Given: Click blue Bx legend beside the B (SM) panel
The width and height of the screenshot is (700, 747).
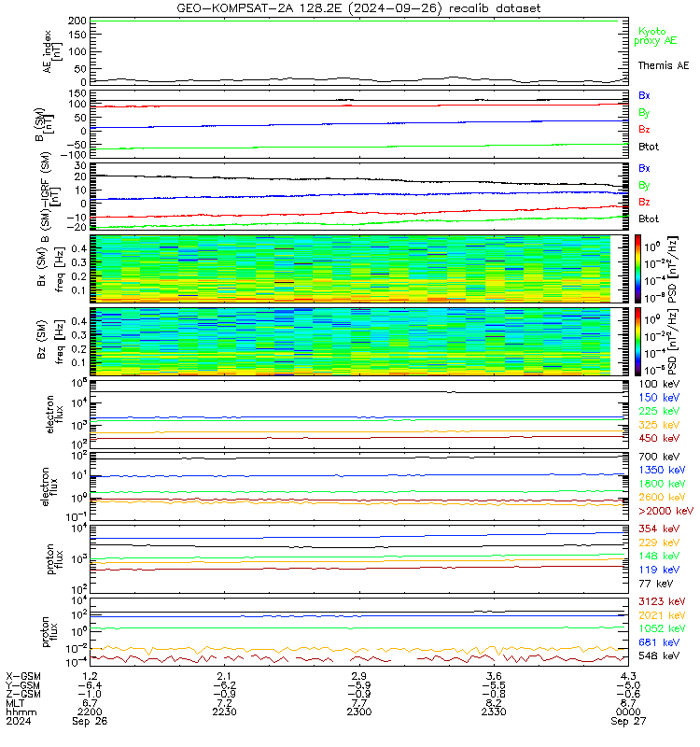Looking at the screenshot, I should (644, 95).
